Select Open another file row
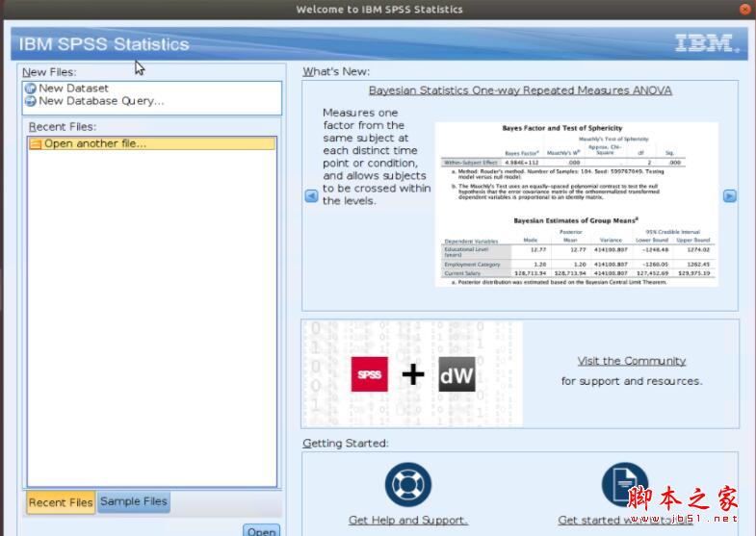Screen dimensions: 756x536 pos(152,143)
